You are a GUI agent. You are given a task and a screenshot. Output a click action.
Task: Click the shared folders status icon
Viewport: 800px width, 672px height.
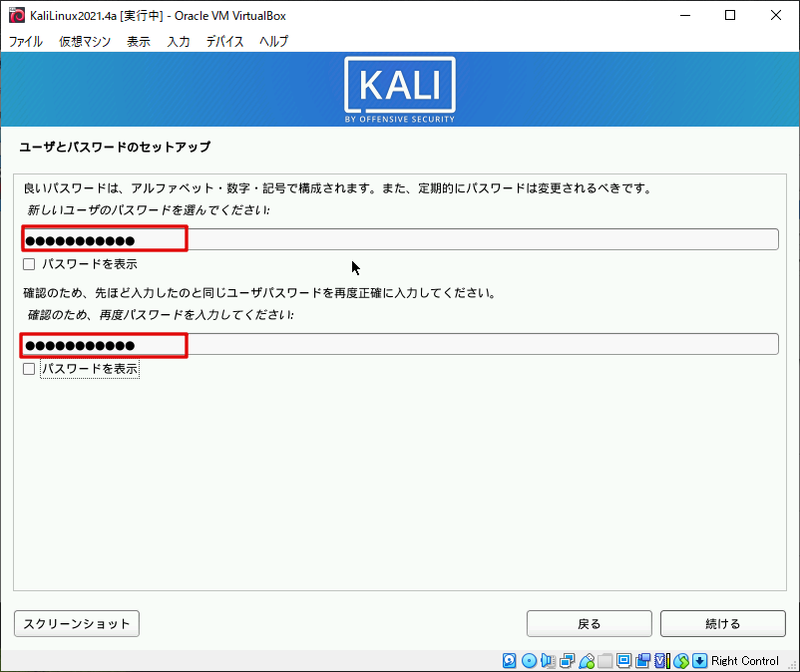605,661
